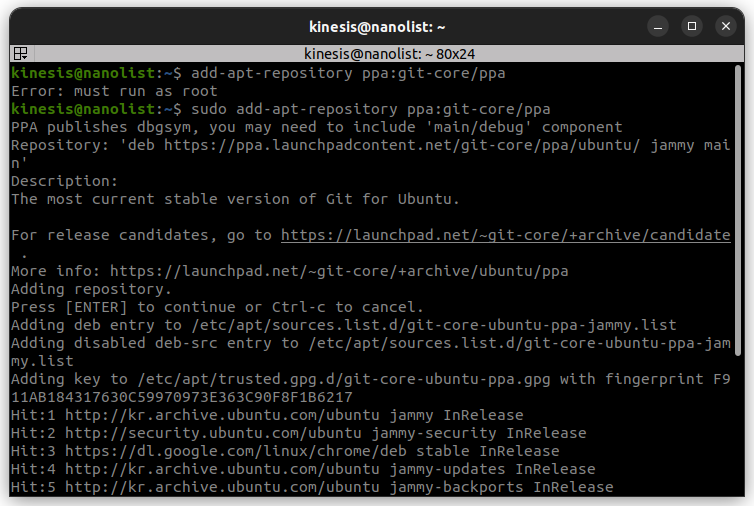Click the 'Hit:2 http://security.ubuntu.com' jammy-security line
The image size is (754, 506).
tap(299, 433)
